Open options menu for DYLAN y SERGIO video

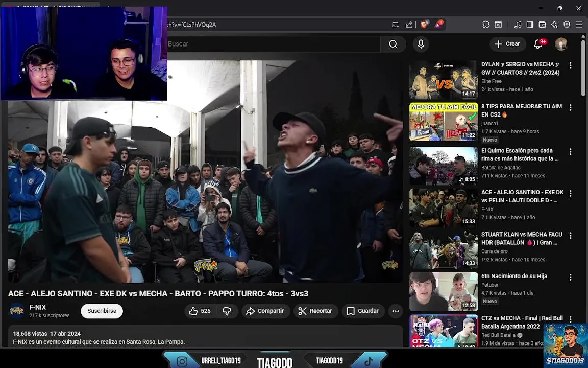570,65
